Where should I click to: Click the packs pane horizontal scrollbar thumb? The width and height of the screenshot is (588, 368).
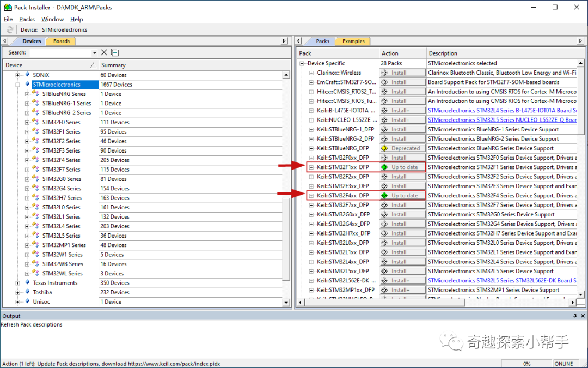(x=384, y=302)
